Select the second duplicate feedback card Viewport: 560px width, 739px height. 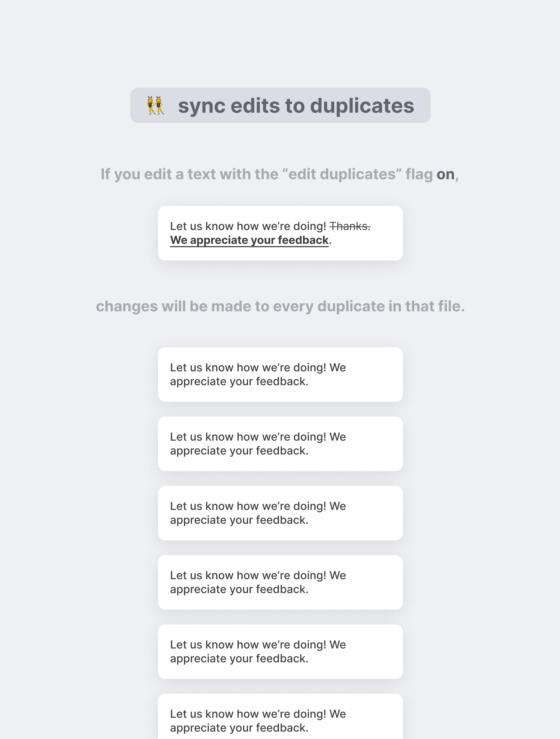click(x=280, y=444)
